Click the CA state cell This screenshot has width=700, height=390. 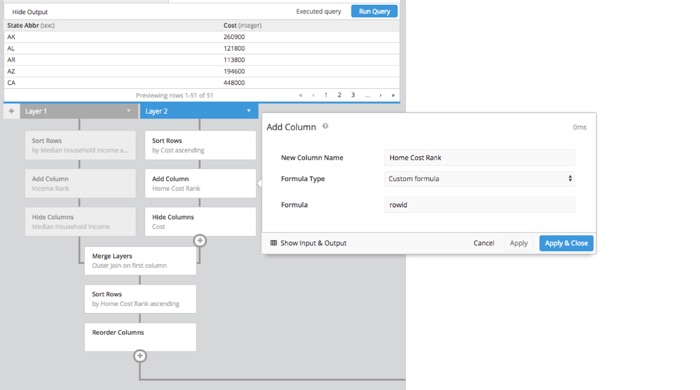point(11,83)
